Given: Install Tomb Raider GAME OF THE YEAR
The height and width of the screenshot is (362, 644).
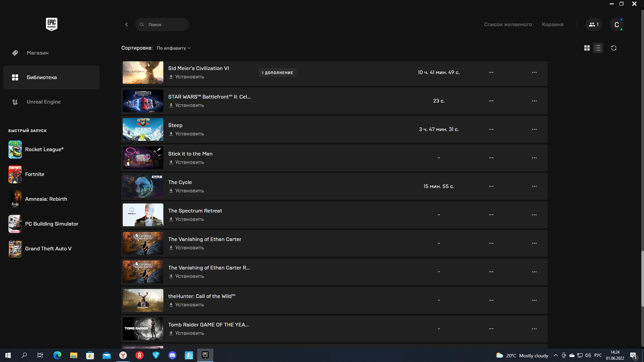Looking at the screenshot, I should (x=186, y=333).
